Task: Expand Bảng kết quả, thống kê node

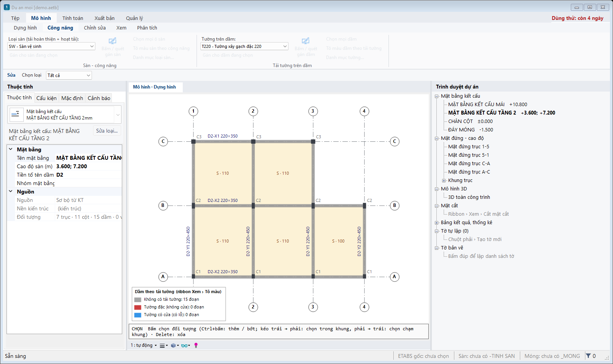Action: pos(437,223)
